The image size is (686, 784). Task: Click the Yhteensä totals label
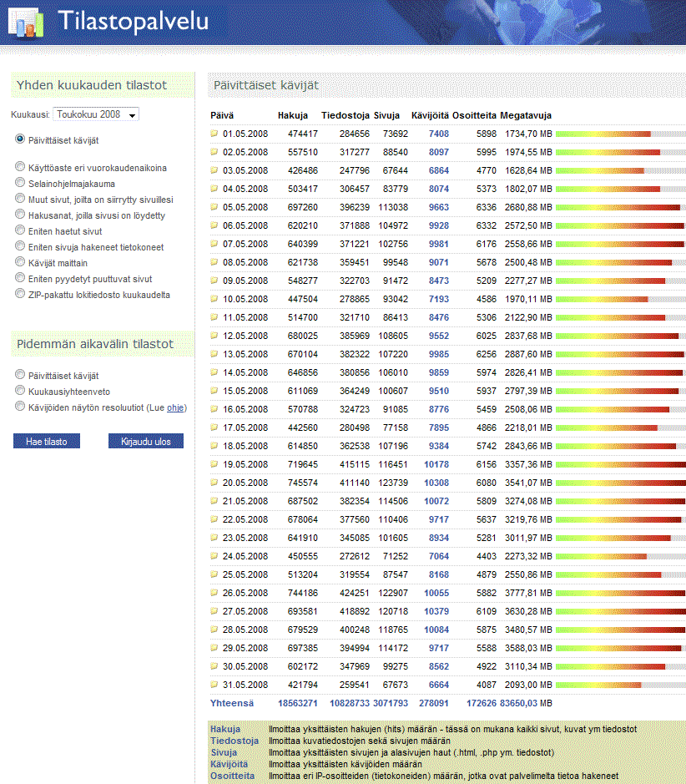(x=232, y=703)
